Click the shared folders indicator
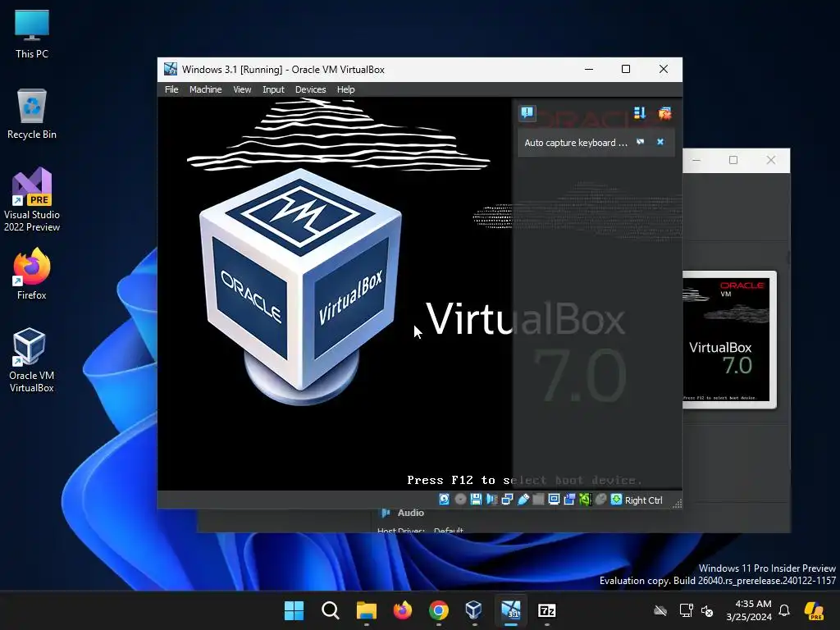The image size is (840, 630). (x=538, y=500)
